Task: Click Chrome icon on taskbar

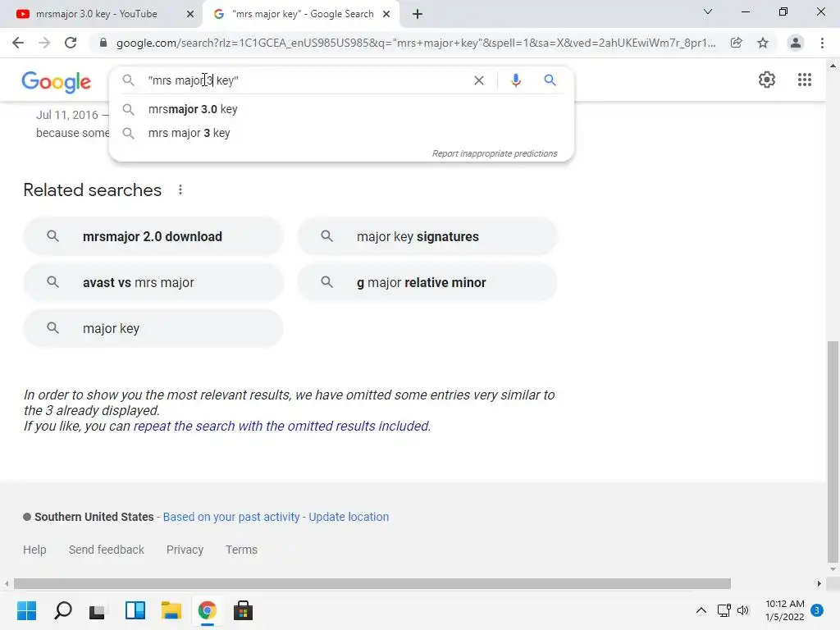Action: tap(208, 610)
